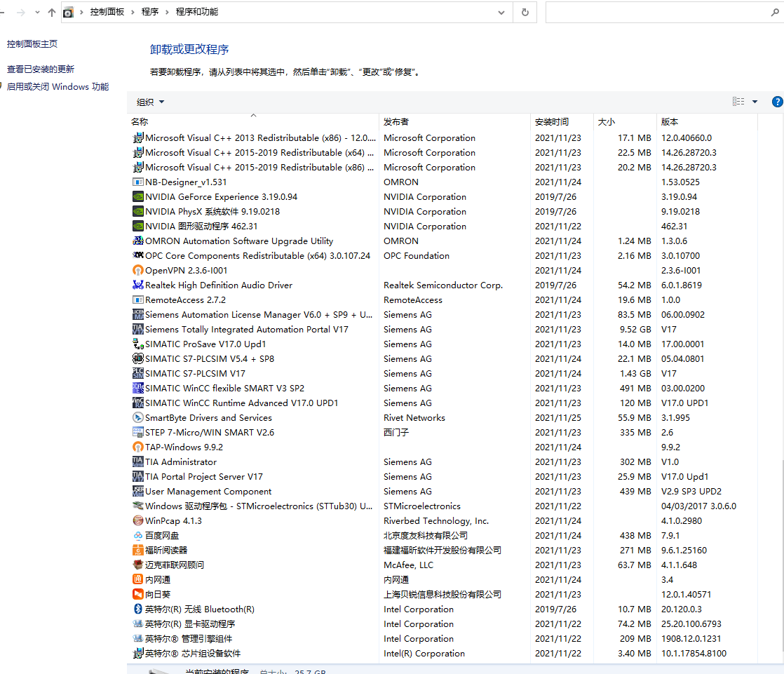Click the NVIDIA GeForce Experience icon
784x674 pixels.
[x=138, y=197]
